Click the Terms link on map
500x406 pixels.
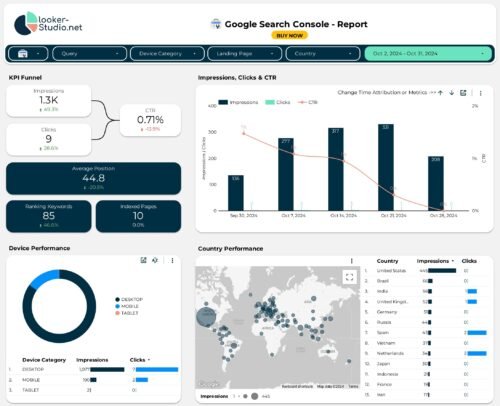[x=353, y=386]
